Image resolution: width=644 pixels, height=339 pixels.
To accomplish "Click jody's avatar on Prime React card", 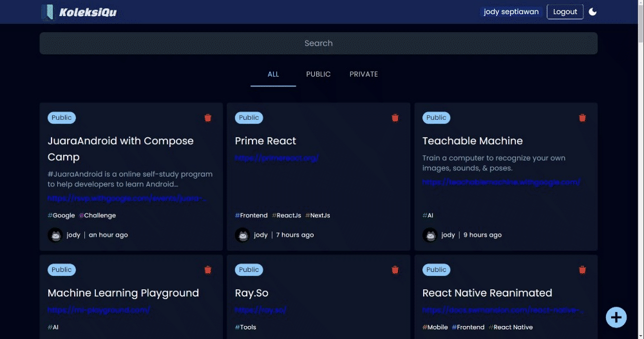I will click(x=243, y=235).
